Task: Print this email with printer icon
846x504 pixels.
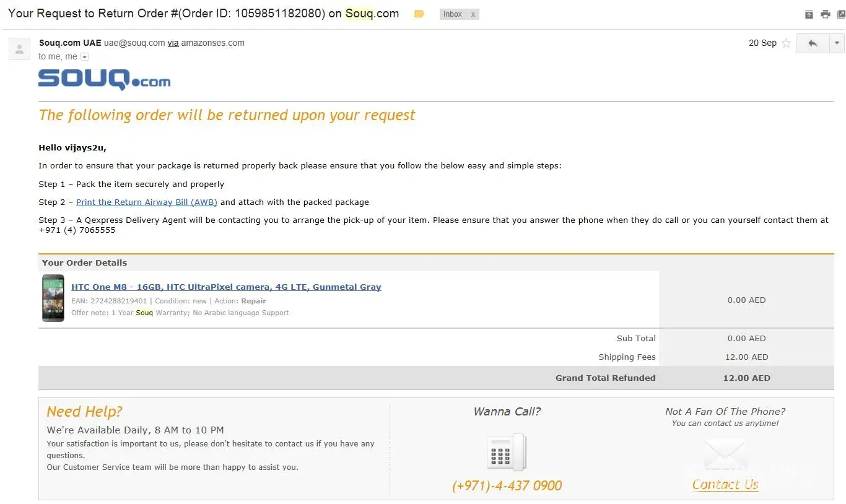Action: tap(825, 14)
